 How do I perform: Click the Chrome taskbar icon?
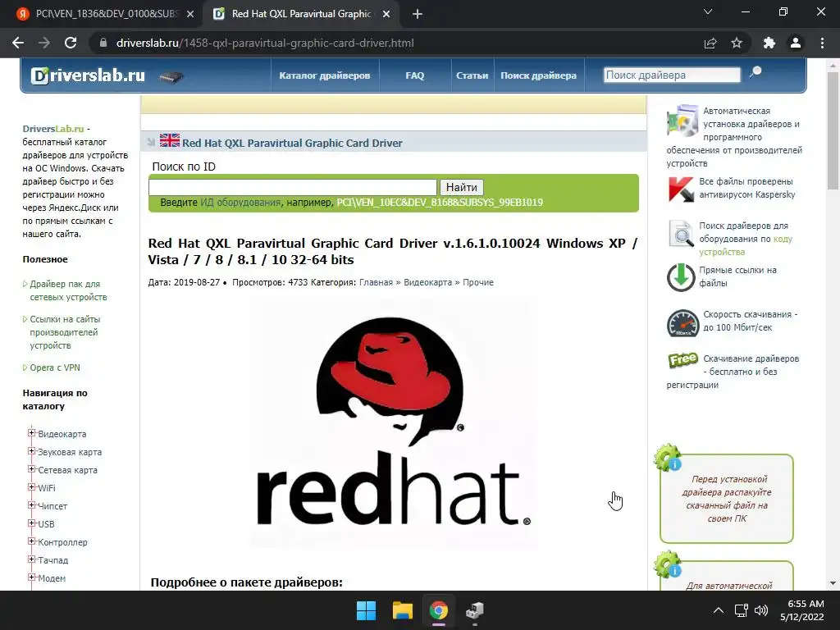click(438, 610)
